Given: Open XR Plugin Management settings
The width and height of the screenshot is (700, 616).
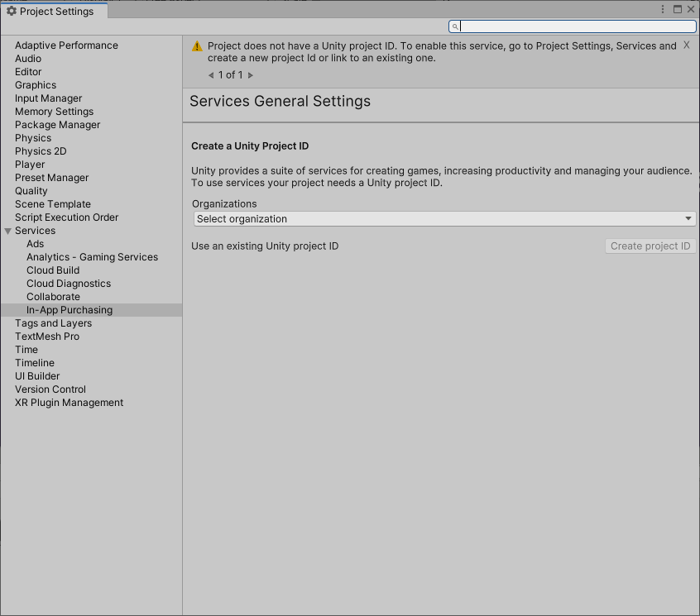Looking at the screenshot, I should point(69,403).
